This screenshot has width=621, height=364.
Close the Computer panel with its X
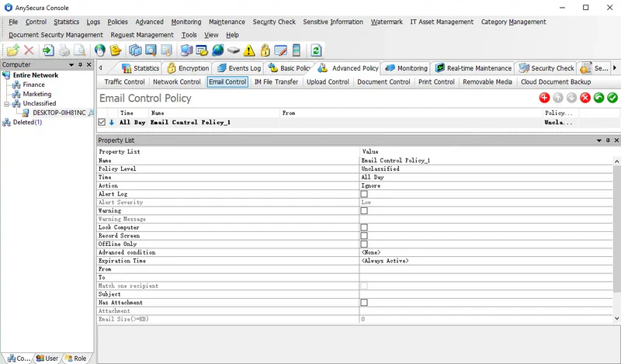pyautogui.click(x=88, y=64)
